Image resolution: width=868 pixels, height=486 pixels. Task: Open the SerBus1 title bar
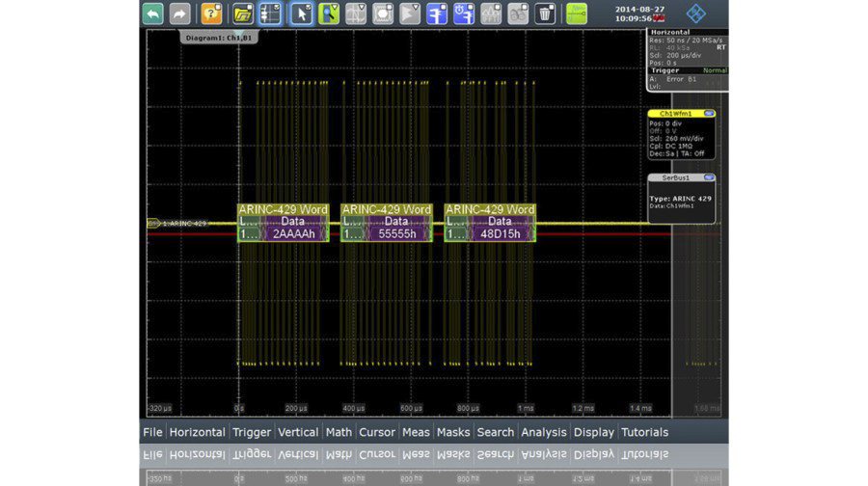point(674,178)
